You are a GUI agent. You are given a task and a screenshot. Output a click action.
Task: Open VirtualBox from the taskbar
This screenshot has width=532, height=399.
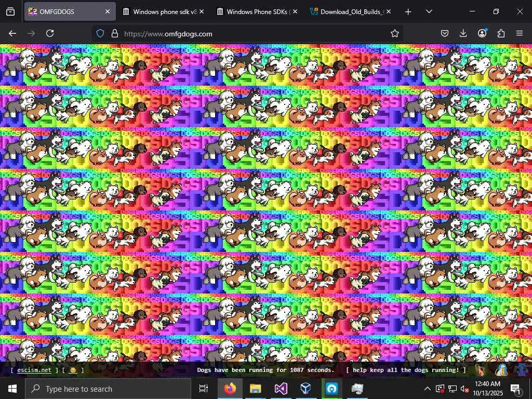pyautogui.click(x=306, y=389)
